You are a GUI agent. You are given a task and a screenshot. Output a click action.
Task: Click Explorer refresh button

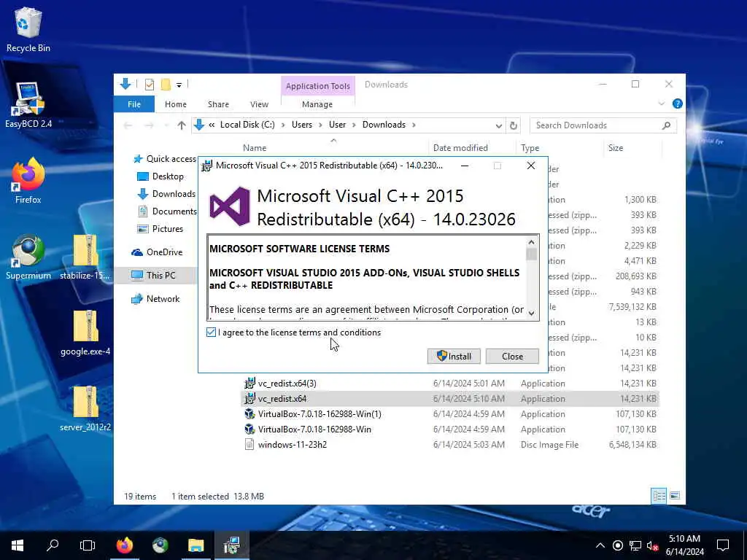pyautogui.click(x=513, y=125)
